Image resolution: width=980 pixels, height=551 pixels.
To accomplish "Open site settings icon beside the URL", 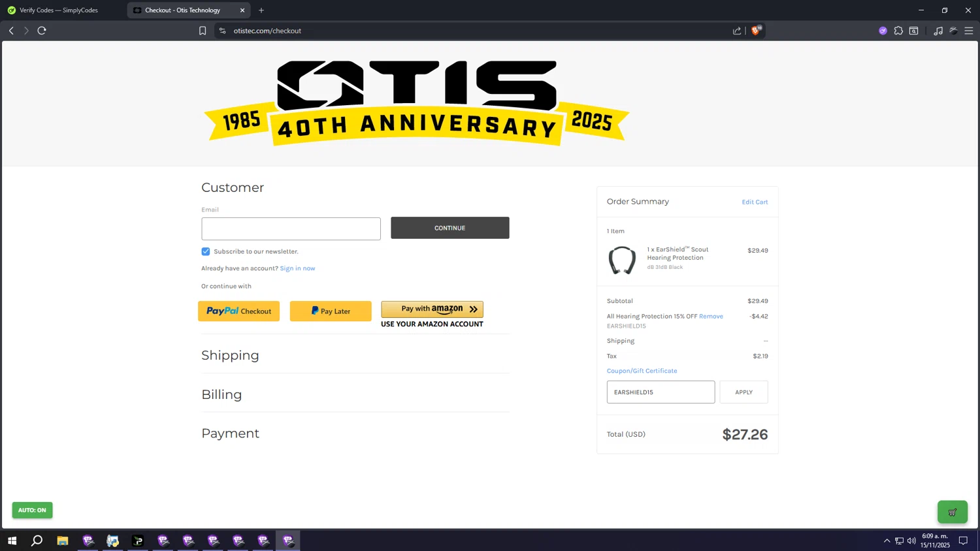I will 222,31.
